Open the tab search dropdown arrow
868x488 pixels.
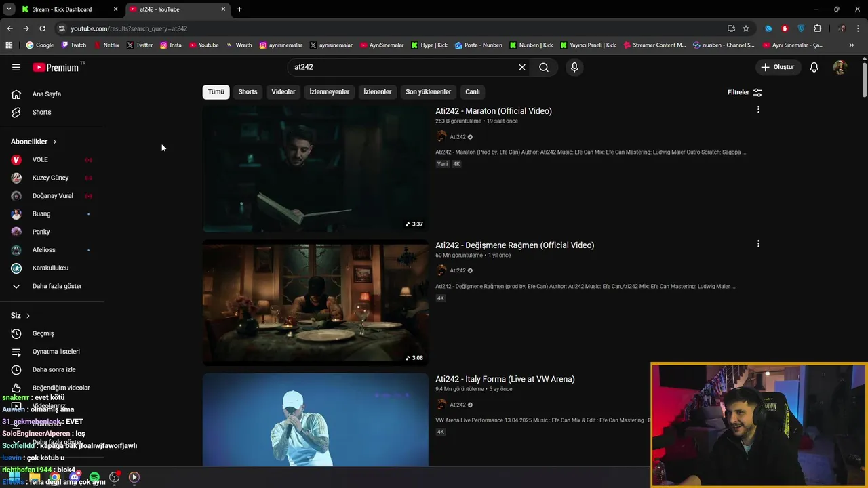9,9
